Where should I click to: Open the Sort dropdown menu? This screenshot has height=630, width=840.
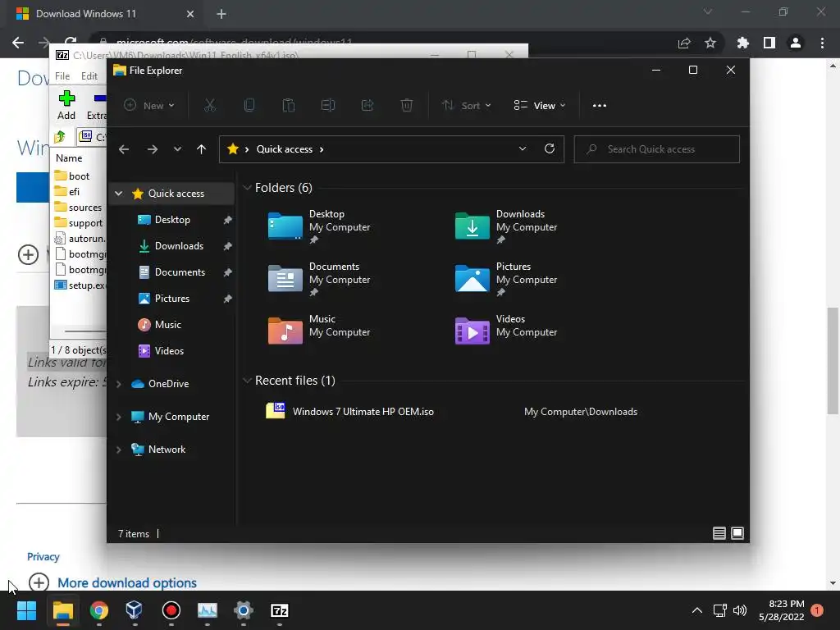466,106
